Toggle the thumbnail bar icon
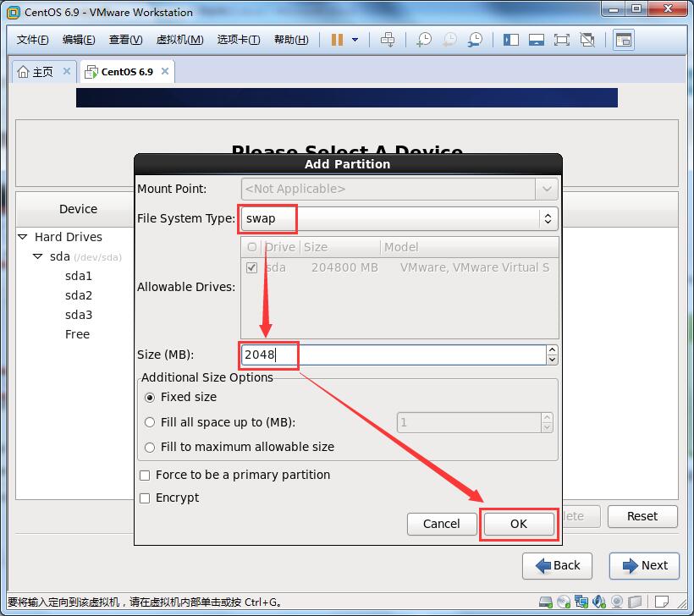This screenshot has width=694, height=616. (537, 40)
